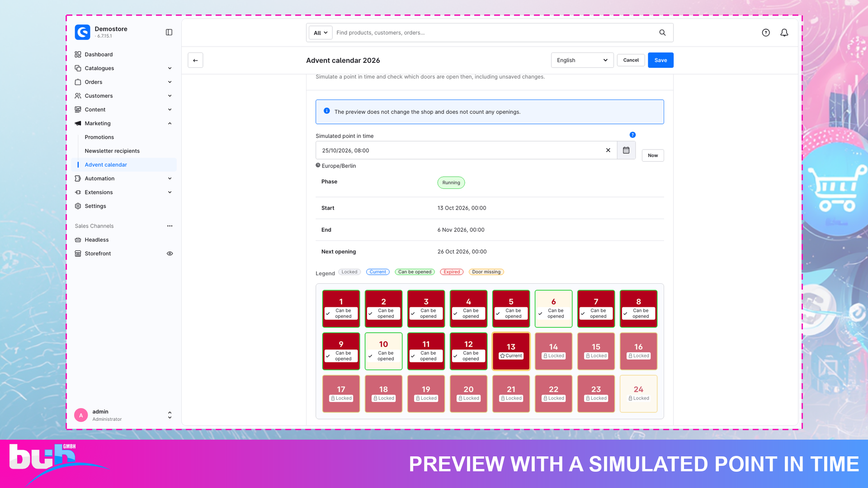Image resolution: width=868 pixels, height=488 pixels.
Task: Click the search magnifier icon
Action: (x=662, y=33)
